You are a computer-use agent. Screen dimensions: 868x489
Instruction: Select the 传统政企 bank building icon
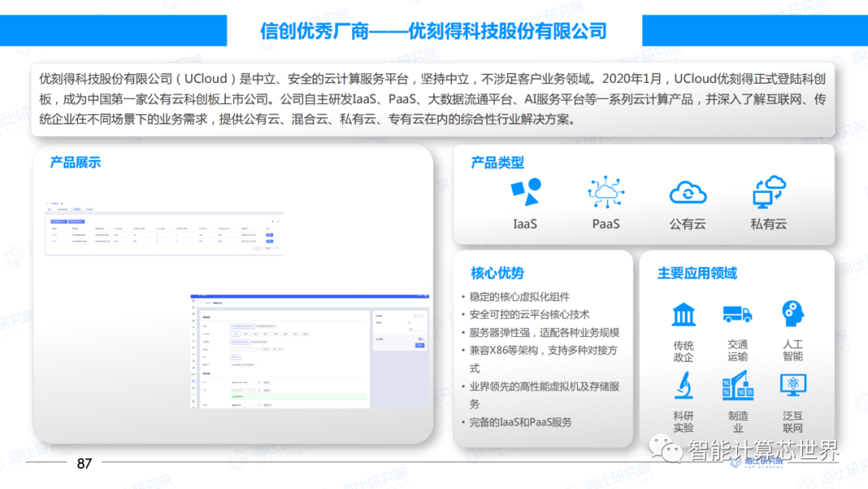click(x=684, y=314)
